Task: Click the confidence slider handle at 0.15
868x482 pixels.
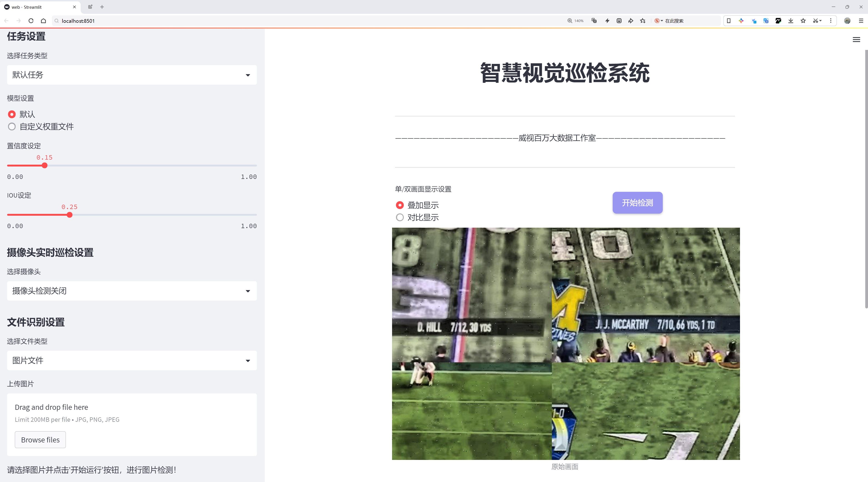Action: pos(45,166)
